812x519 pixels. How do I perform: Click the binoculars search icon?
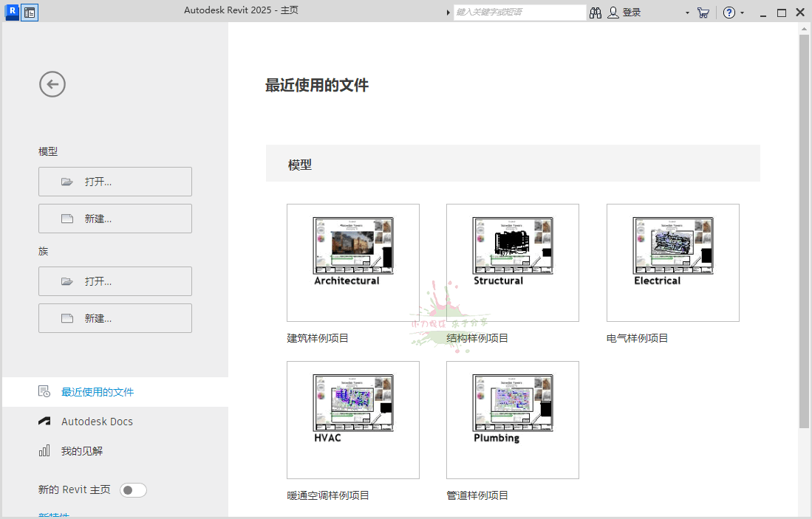tap(596, 12)
